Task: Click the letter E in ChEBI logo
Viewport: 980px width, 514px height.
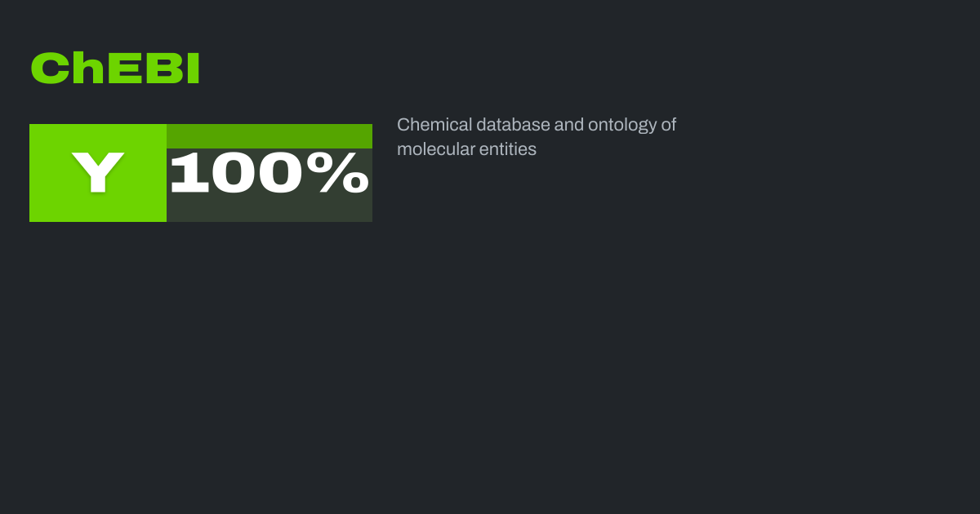Action: click(122, 69)
